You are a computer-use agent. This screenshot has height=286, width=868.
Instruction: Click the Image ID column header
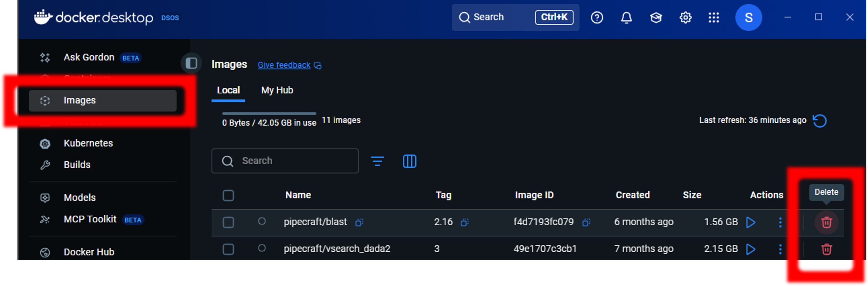[x=534, y=195]
